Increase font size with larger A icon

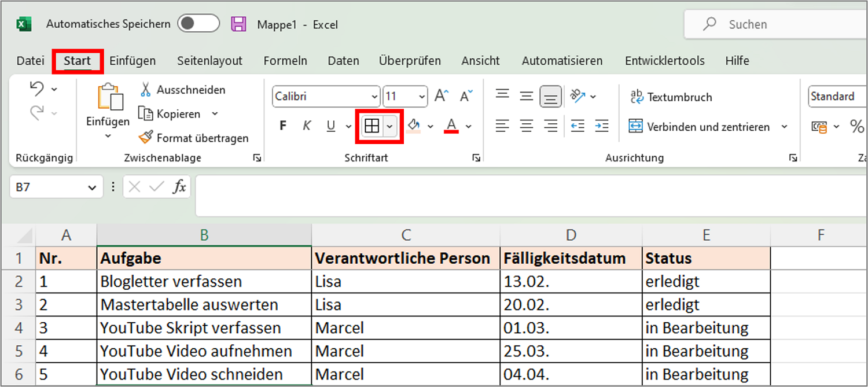442,96
